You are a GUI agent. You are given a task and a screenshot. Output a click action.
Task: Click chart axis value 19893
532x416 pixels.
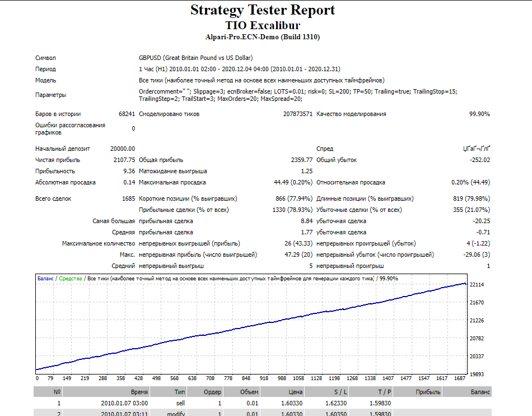(477, 374)
